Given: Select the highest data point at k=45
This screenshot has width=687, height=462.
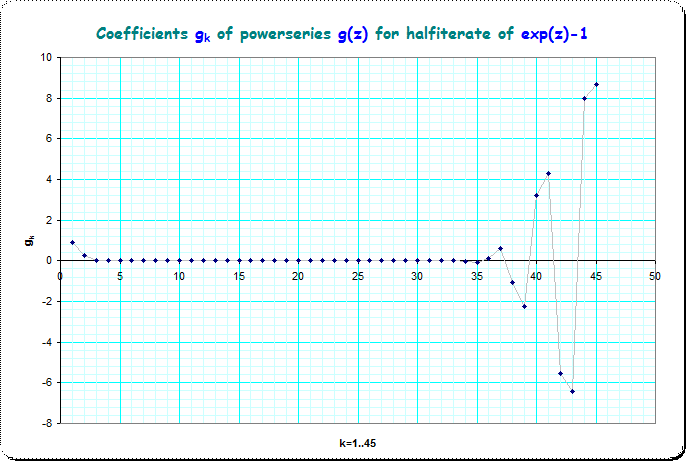Looking at the screenshot, I should (596, 84).
